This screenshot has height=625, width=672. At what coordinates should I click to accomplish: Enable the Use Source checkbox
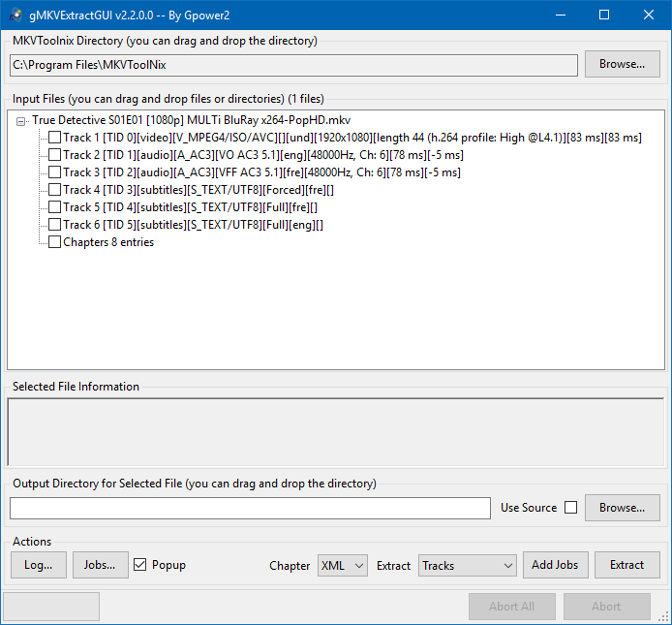pyautogui.click(x=570, y=508)
